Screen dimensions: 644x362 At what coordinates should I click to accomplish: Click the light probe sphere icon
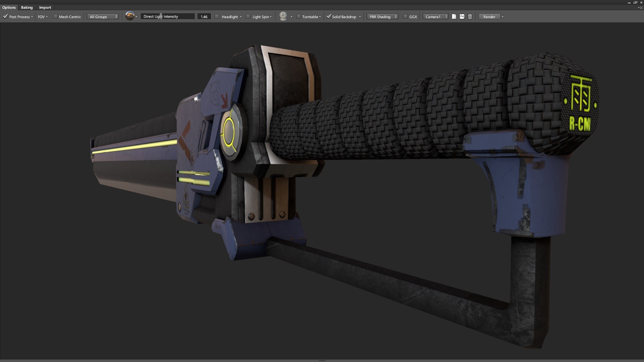pyautogui.click(x=284, y=16)
